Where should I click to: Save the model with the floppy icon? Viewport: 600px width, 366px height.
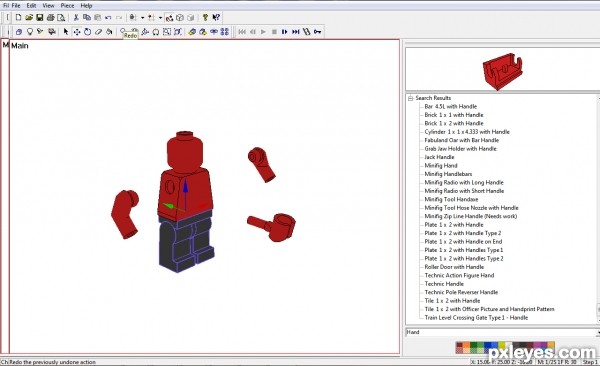pyautogui.click(x=39, y=18)
